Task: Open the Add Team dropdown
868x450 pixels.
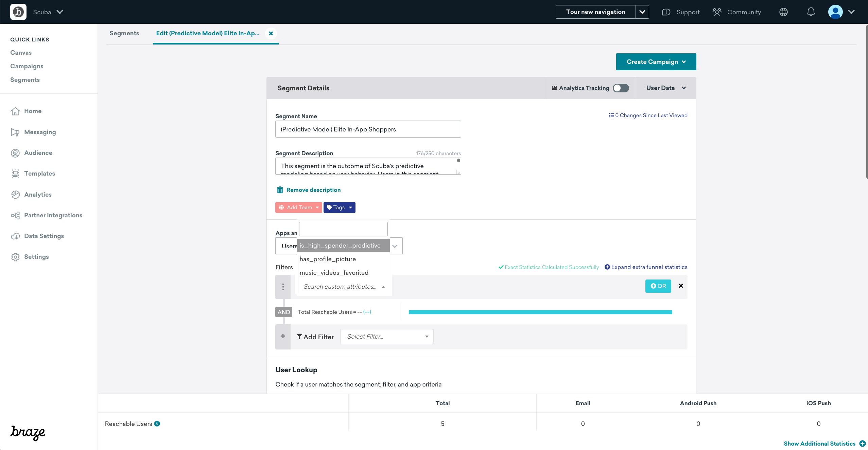Action: 298,208
